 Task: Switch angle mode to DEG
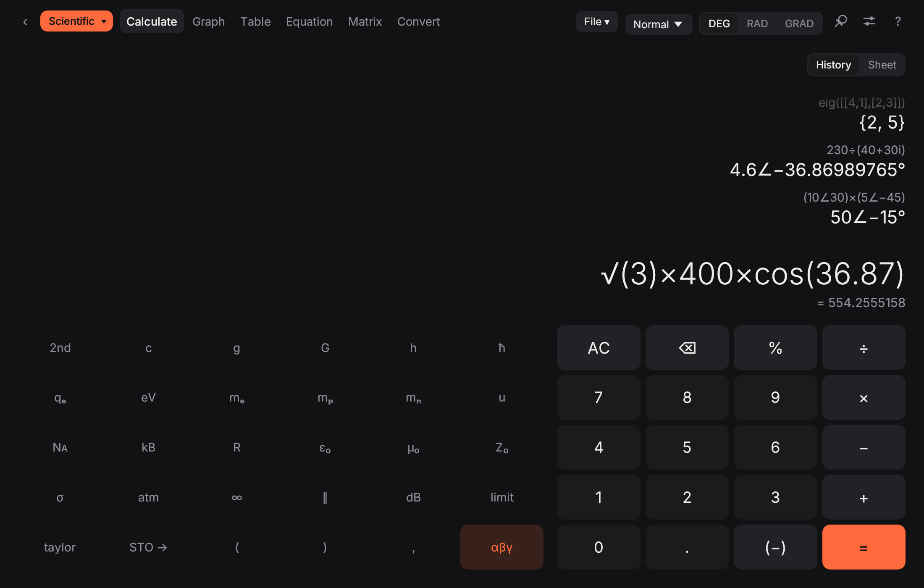tap(719, 24)
